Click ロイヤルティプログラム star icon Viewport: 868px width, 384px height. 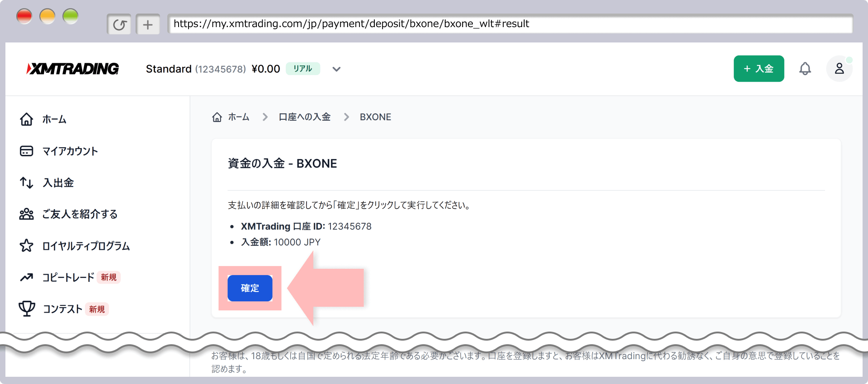point(27,246)
